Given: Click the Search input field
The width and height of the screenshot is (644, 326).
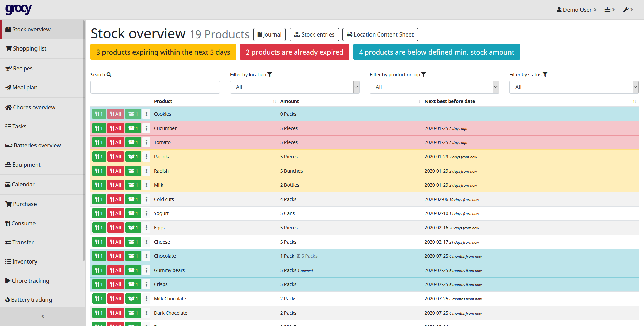Looking at the screenshot, I should [x=155, y=87].
